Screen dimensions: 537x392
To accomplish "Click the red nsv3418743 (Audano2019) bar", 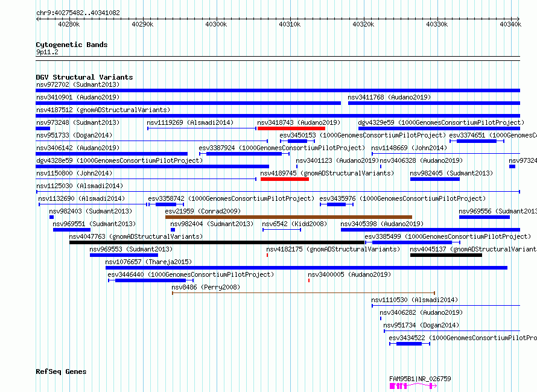I will (x=291, y=128).
